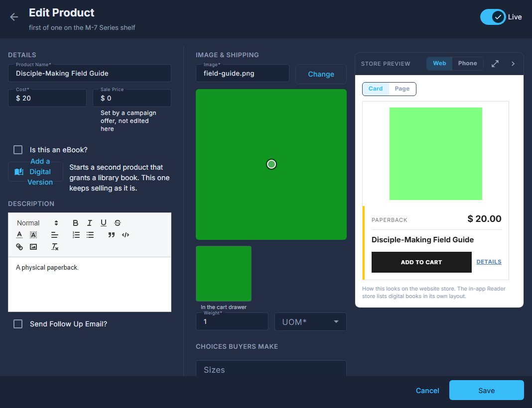The width and height of the screenshot is (532, 408).
Task: Click the focal point marker on the product image
Action: coord(271,164)
